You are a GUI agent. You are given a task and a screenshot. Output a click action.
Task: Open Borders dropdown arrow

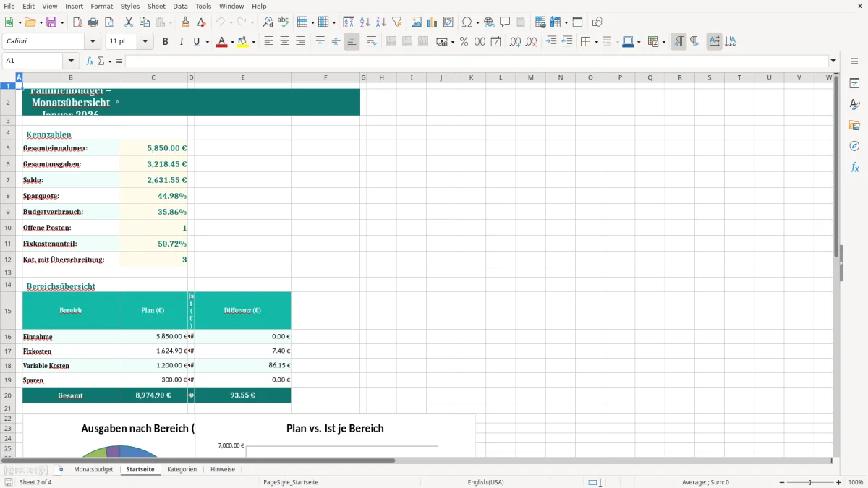tap(596, 42)
